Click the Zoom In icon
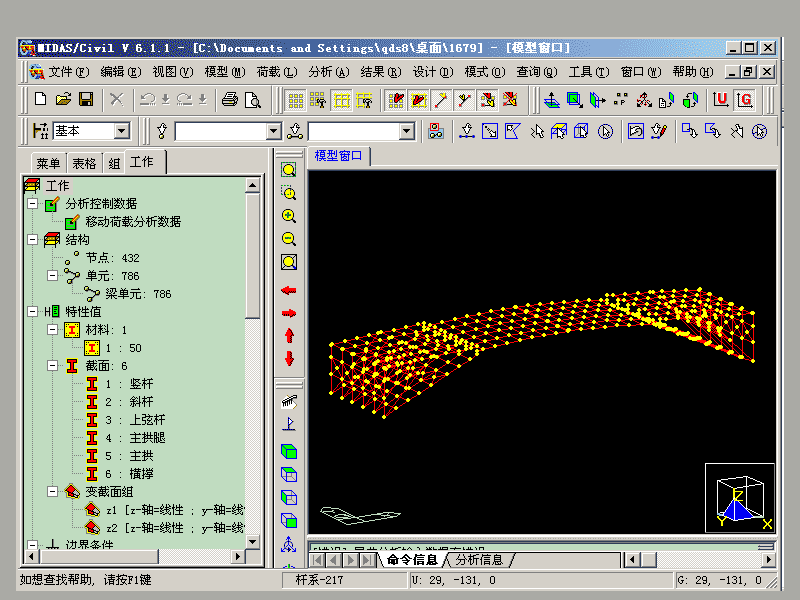Image resolution: width=800 pixels, height=600 pixels. click(x=289, y=216)
